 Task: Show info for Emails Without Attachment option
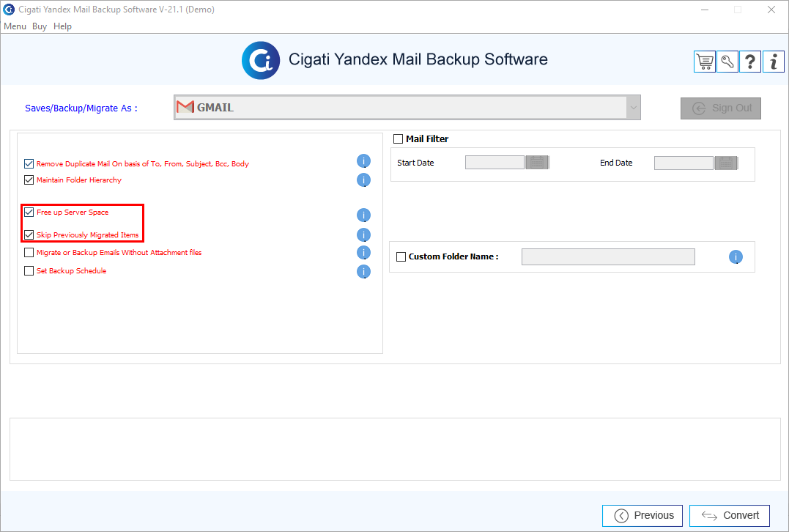coord(363,252)
